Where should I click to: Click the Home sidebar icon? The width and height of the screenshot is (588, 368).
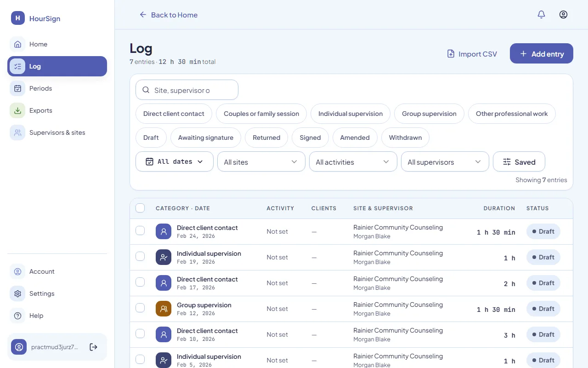point(17,44)
